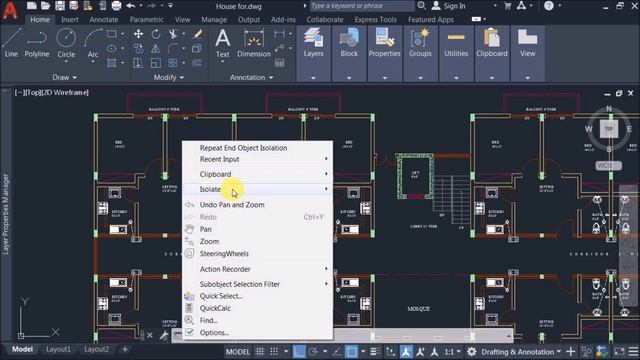Click the keyword search input field
Viewport: 640px width, 360px height.
point(361,6)
